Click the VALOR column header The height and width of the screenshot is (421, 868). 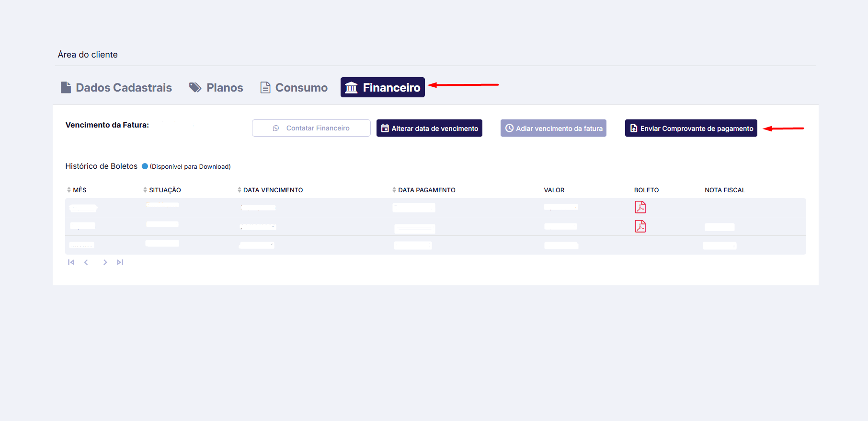click(x=554, y=190)
